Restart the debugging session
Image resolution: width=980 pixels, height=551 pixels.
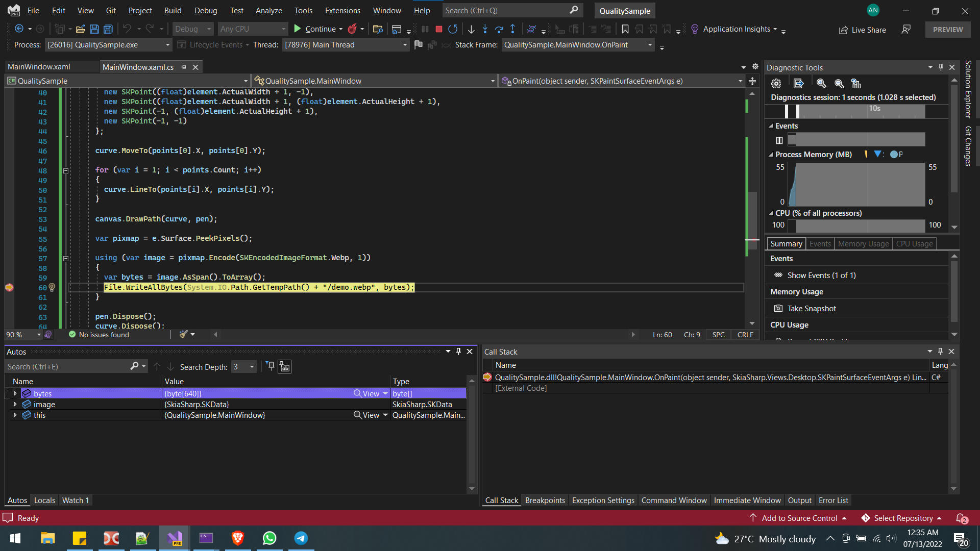pos(453,29)
